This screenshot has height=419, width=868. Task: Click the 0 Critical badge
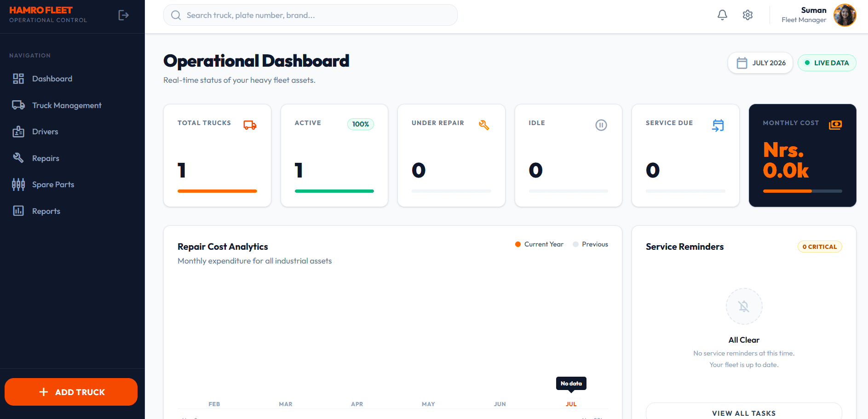pos(820,247)
